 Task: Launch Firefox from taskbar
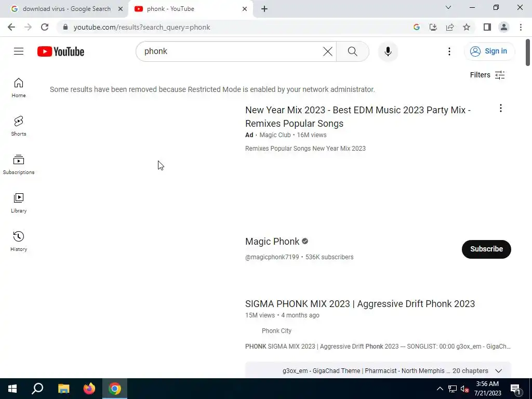coord(89,389)
